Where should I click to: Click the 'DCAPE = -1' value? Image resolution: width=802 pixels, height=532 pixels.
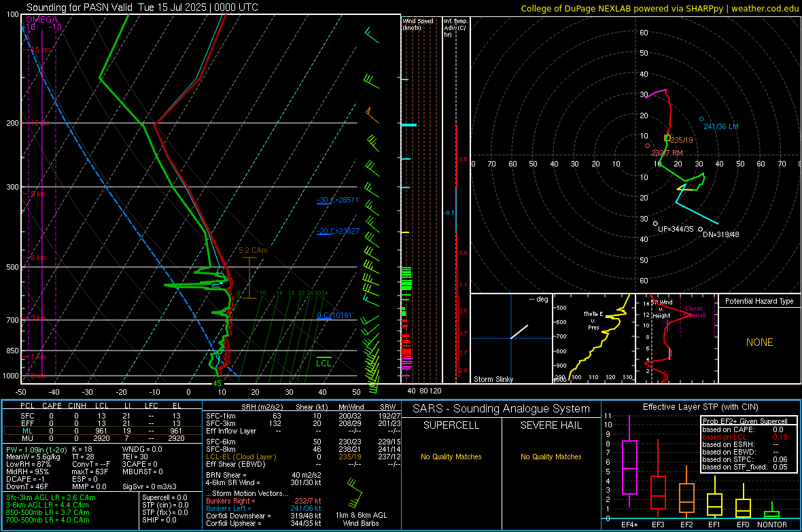26,479
